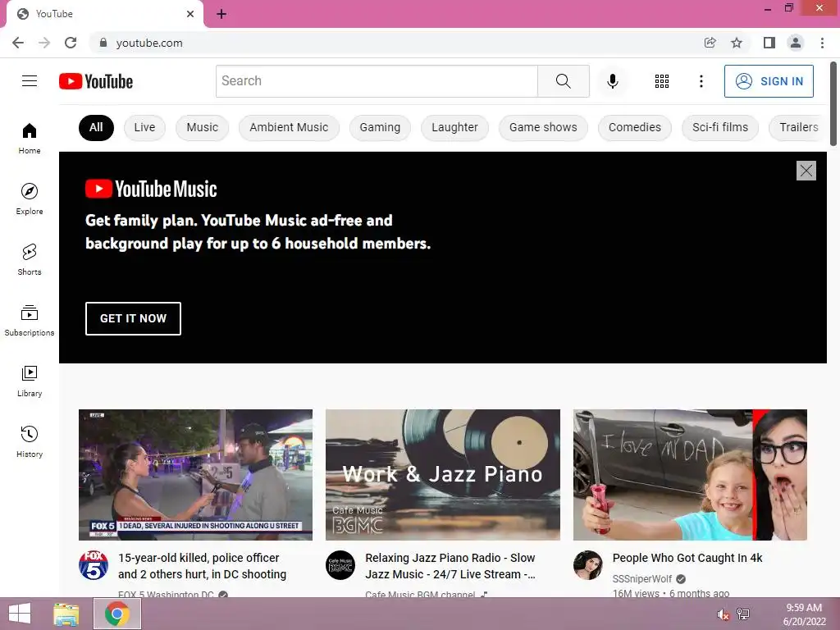Open the hamburger guide menu
The height and width of the screenshot is (630, 840).
coord(30,81)
